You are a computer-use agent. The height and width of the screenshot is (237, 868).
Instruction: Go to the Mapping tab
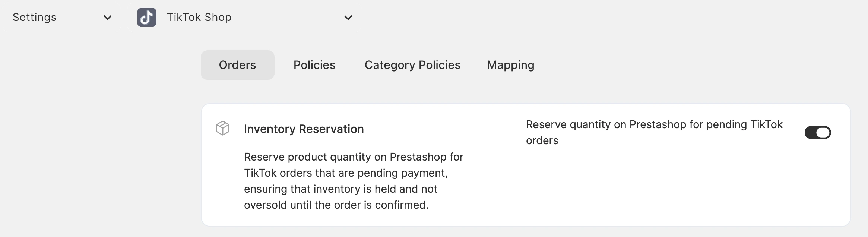[510, 65]
